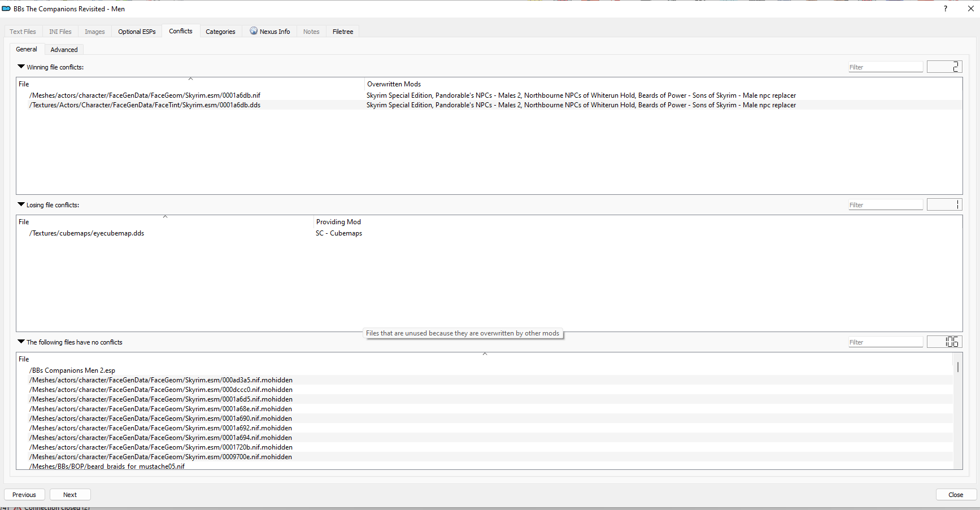This screenshot has height=510, width=980.
Task: Switch to the Filetree tab
Action: coord(343,32)
